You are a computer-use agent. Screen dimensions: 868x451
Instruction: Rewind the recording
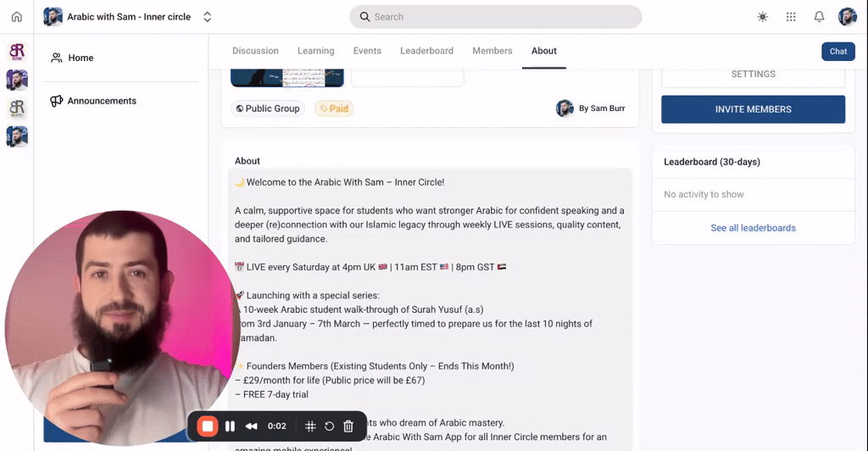[251, 426]
